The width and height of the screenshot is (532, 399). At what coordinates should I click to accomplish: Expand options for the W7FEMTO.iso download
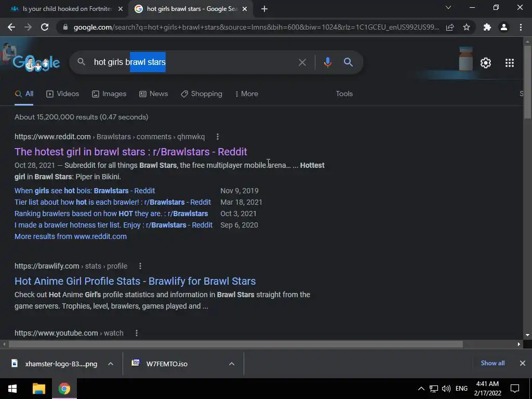[232, 364]
